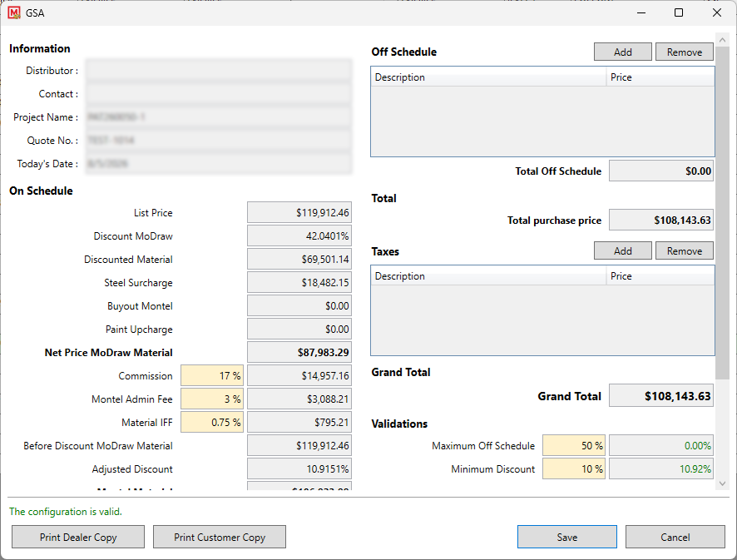The image size is (737, 560).
Task: Click Net Price MoDraw Material $87,983.29
Action: click(x=299, y=352)
